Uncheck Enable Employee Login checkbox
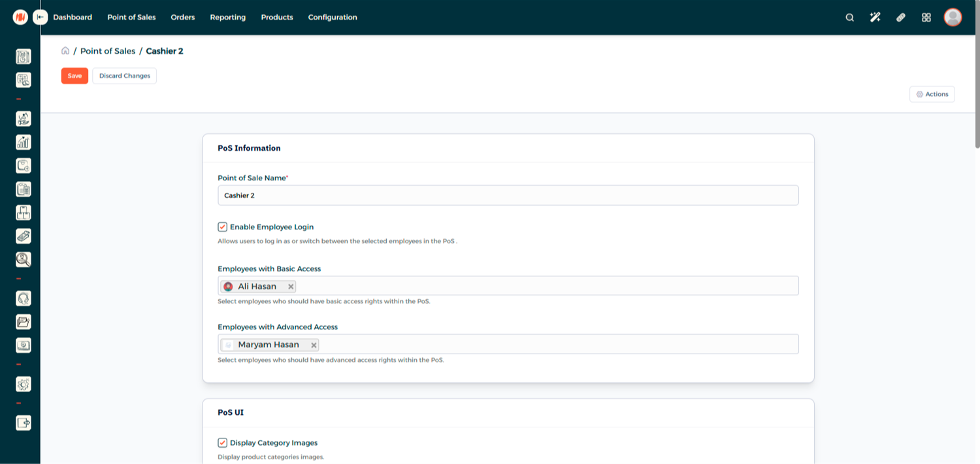The height and width of the screenshot is (464, 980). coord(223,227)
